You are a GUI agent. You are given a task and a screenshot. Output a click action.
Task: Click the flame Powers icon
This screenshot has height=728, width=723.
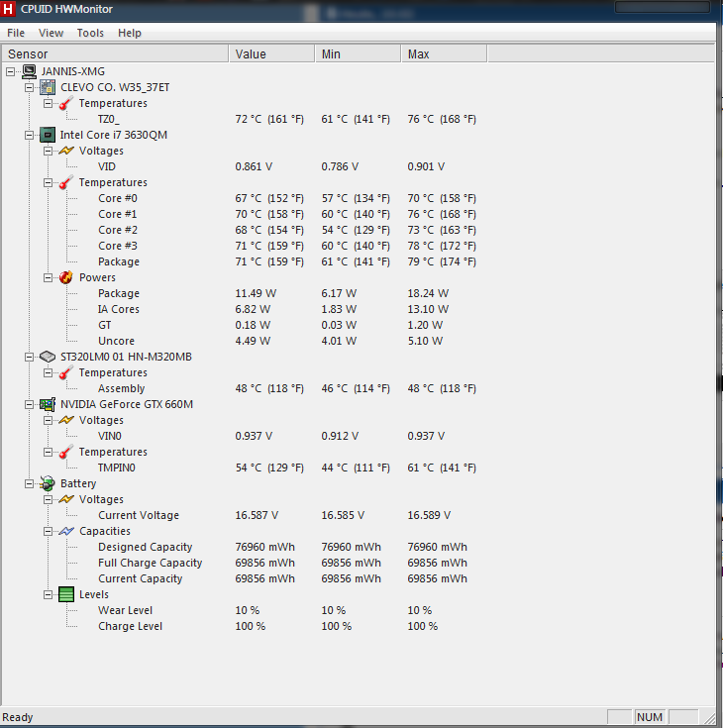coord(66,277)
